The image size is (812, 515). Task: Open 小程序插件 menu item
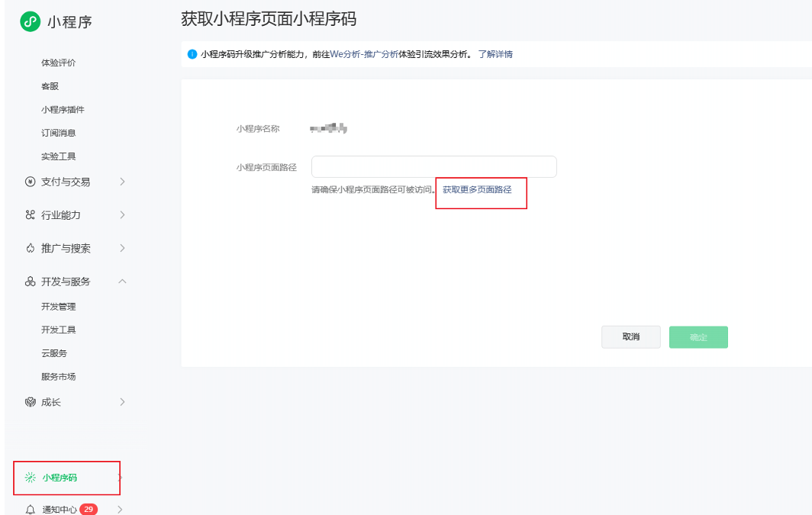click(x=63, y=110)
